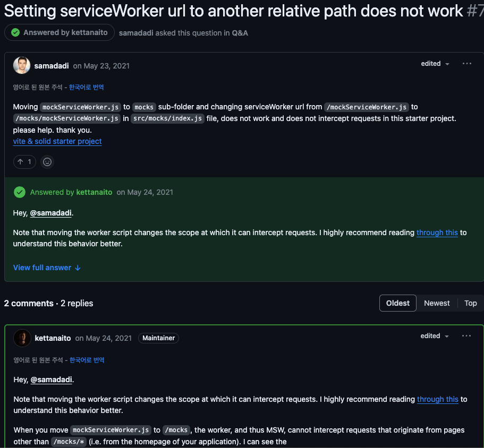Open the emoji reaction picker
The image size is (484, 448).
(47, 162)
